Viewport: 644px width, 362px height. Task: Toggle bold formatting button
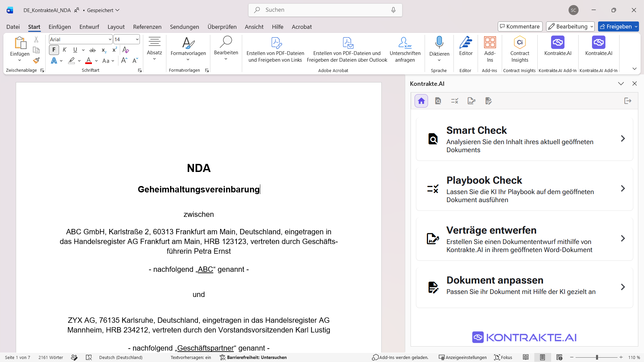54,50
